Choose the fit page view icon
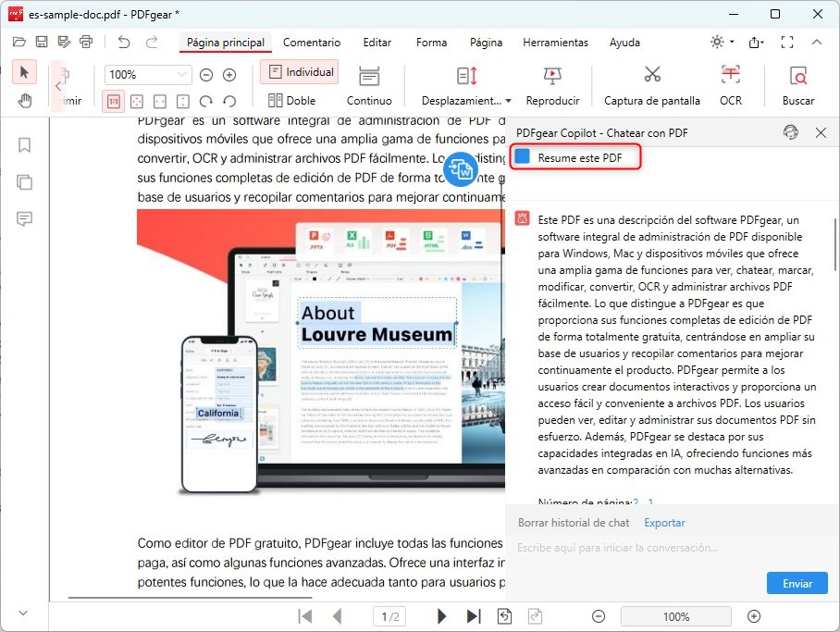This screenshot has height=632, width=840. [x=137, y=101]
